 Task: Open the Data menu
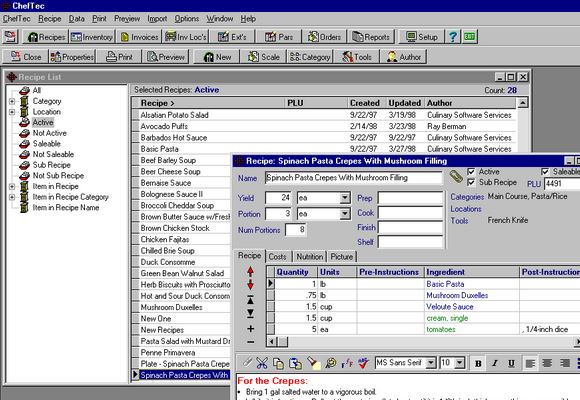[x=77, y=19]
